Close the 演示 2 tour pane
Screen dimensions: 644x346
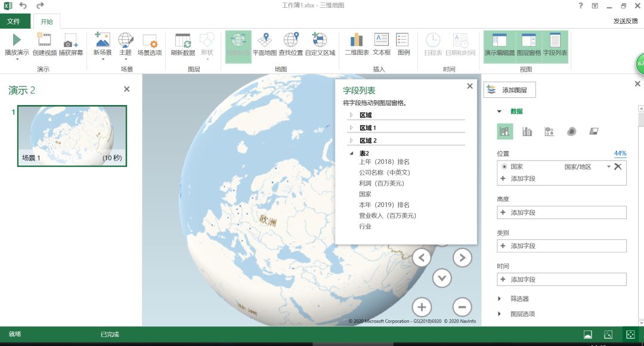(x=126, y=89)
